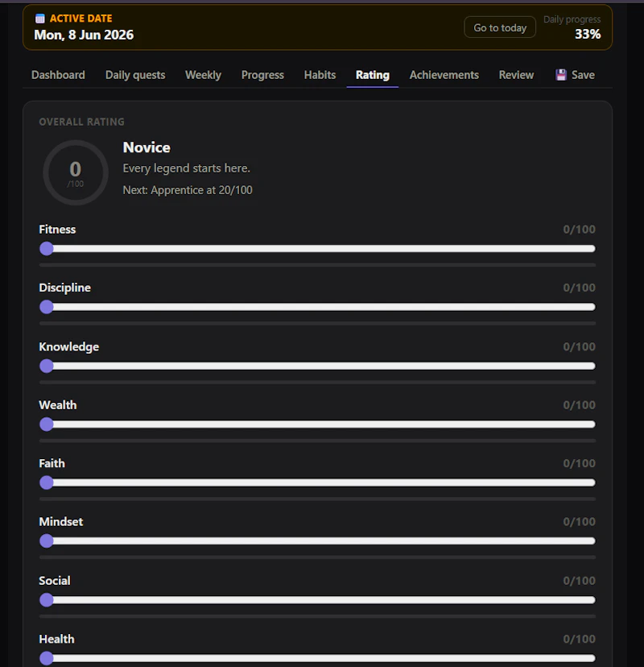Screen dimensions: 644x667
Task: Click the 'Every legend starts here.' text
Action: coord(186,168)
